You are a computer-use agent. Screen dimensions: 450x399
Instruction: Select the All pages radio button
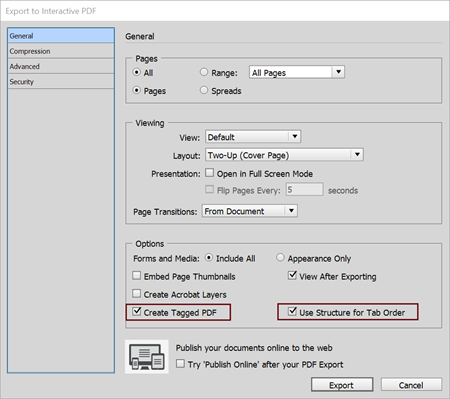136,72
